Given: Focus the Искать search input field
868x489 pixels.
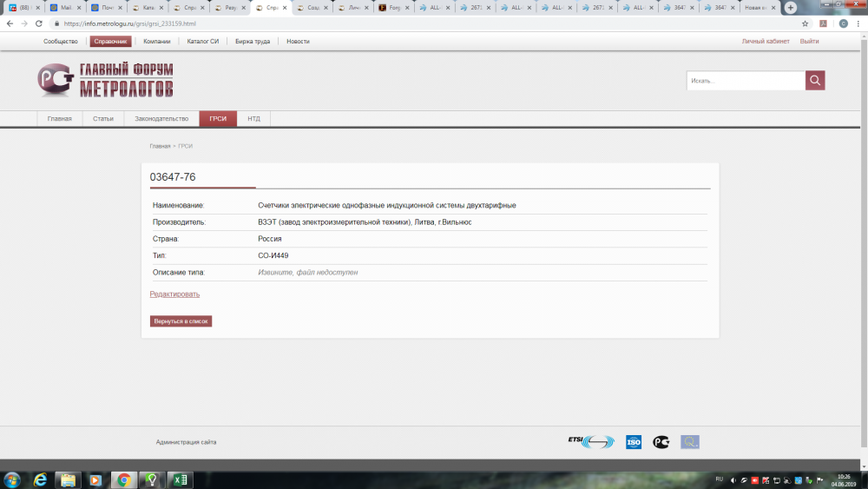Looking at the screenshot, I should coord(746,80).
